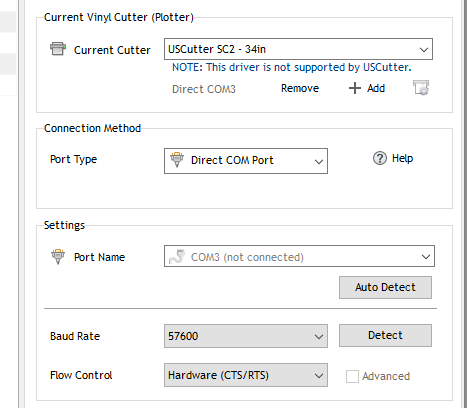The height and width of the screenshot is (408, 467).
Task: Click the question mark Help icon
Action: pos(380,158)
